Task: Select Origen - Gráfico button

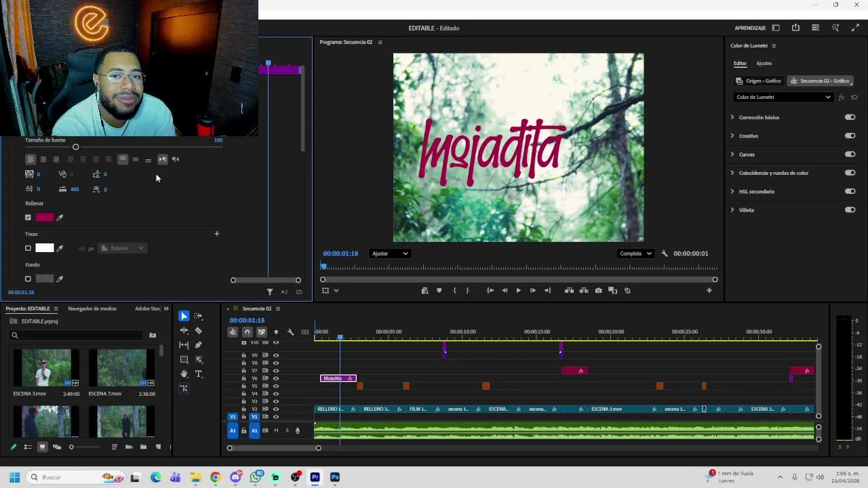Action: (x=759, y=81)
